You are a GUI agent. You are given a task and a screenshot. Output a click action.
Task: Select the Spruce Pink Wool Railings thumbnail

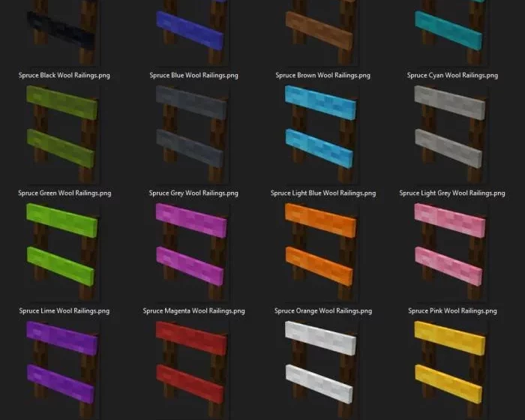point(448,246)
